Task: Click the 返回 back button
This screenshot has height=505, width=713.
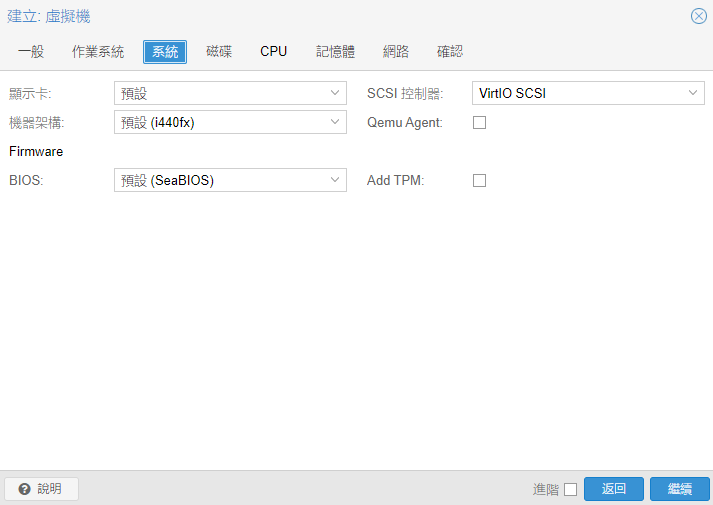Action: coord(613,489)
